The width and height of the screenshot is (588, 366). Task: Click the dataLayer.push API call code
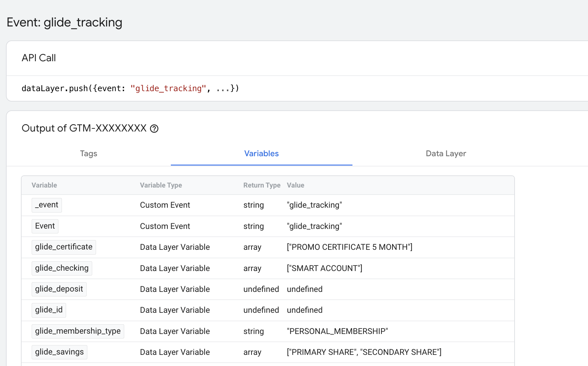coord(130,88)
